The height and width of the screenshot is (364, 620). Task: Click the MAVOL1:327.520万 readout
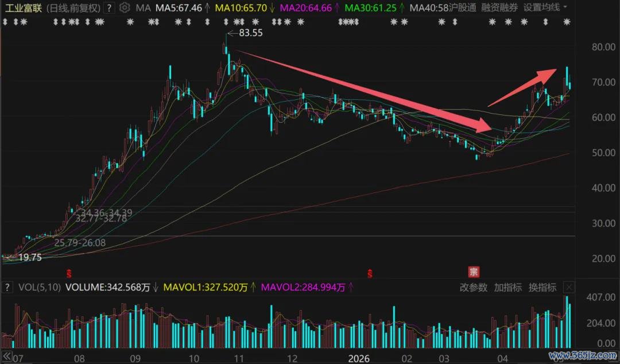(206, 287)
